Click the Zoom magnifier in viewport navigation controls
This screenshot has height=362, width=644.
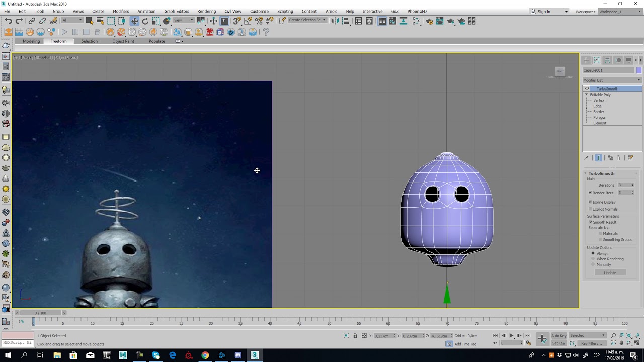click(613, 335)
